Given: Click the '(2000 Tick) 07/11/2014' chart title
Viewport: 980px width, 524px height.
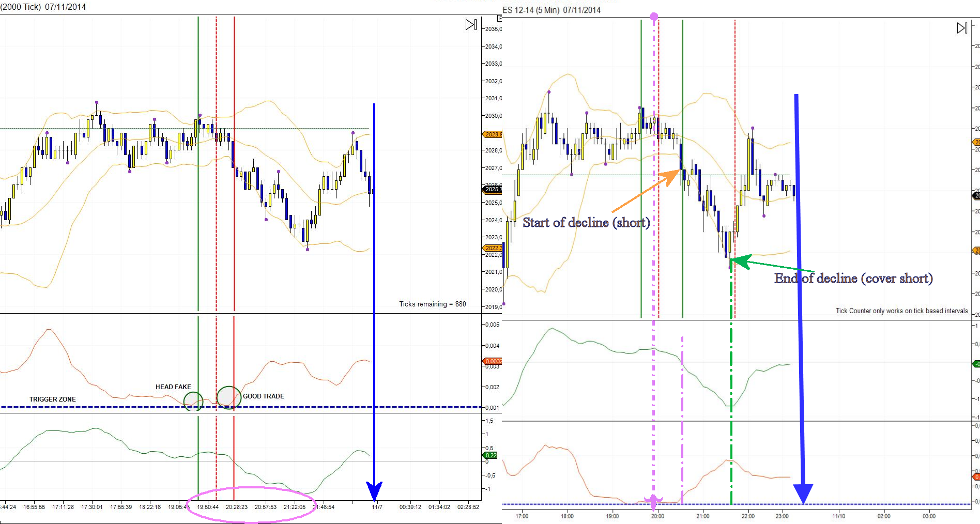Looking at the screenshot, I should (x=43, y=7).
